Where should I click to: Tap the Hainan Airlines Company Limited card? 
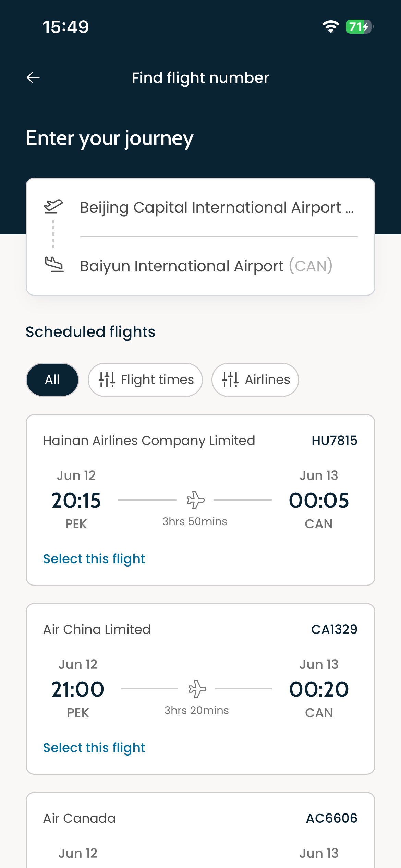(200, 500)
